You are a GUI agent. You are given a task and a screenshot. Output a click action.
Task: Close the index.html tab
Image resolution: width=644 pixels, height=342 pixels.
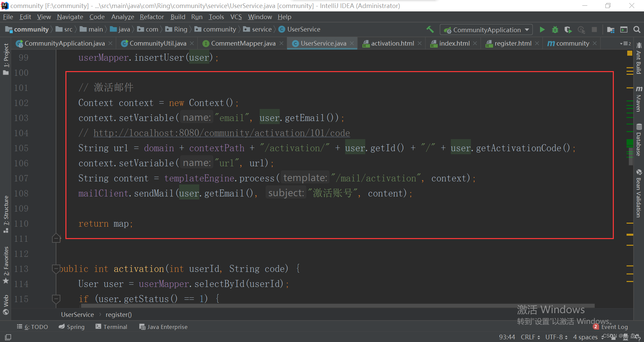(x=475, y=43)
